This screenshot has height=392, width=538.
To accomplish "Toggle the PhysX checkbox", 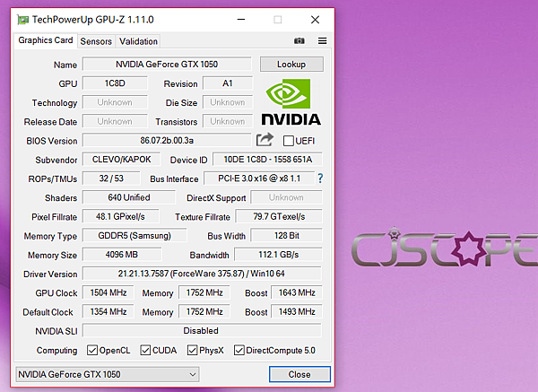I will [x=192, y=350].
